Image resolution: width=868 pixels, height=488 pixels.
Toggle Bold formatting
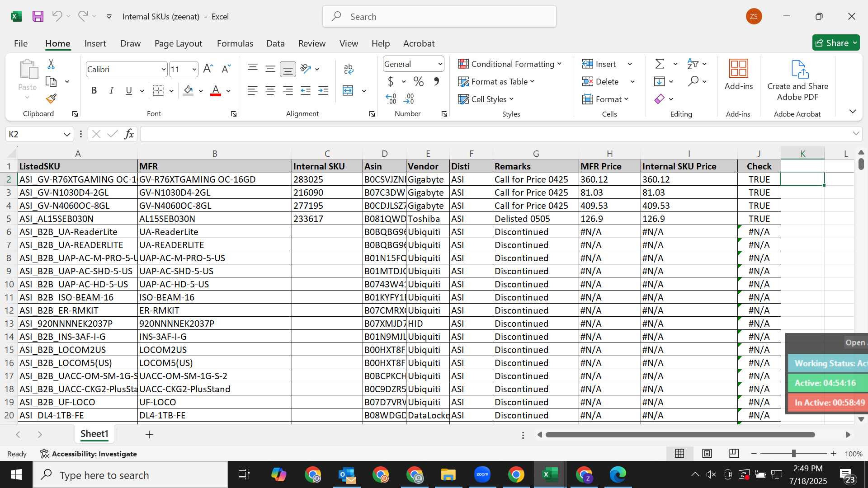(x=94, y=90)
